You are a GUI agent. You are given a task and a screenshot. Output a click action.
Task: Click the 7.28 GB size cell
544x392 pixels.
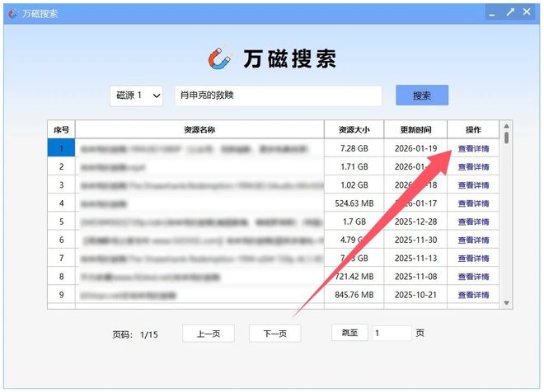coord(354,148)
